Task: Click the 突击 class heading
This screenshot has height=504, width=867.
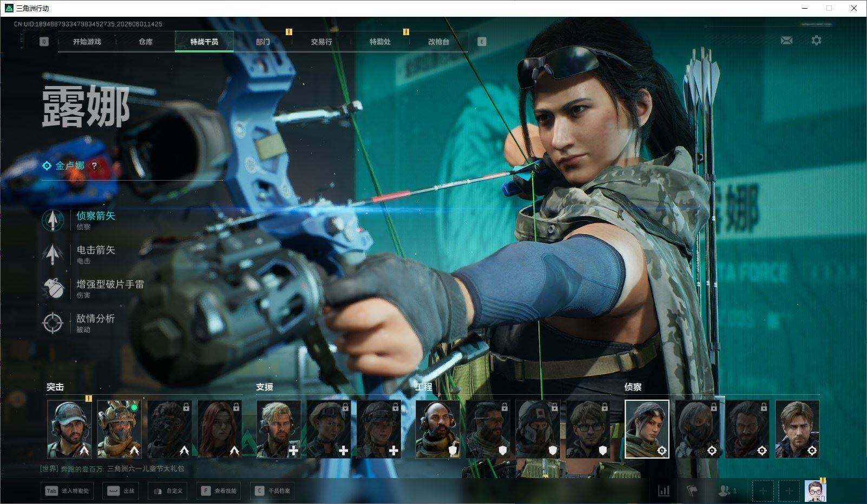Action: click(55, 387)
